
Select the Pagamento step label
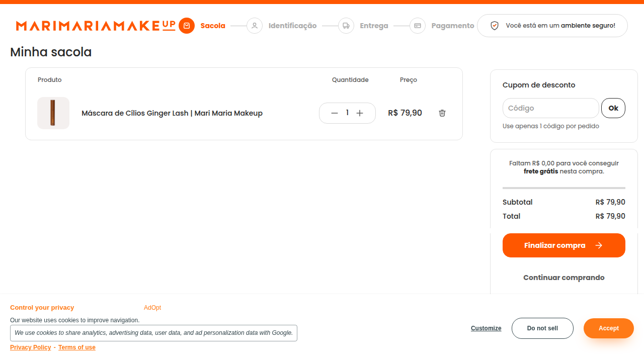(x=453, y=26)
